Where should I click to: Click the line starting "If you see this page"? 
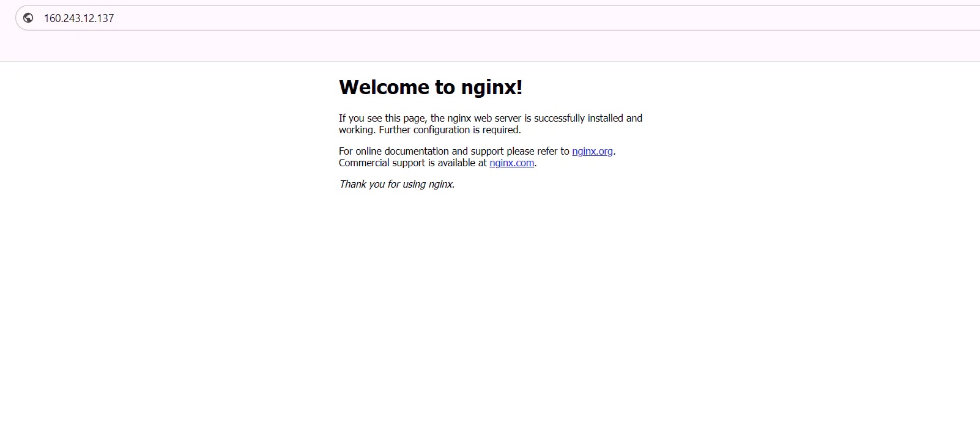coord(491,118)
